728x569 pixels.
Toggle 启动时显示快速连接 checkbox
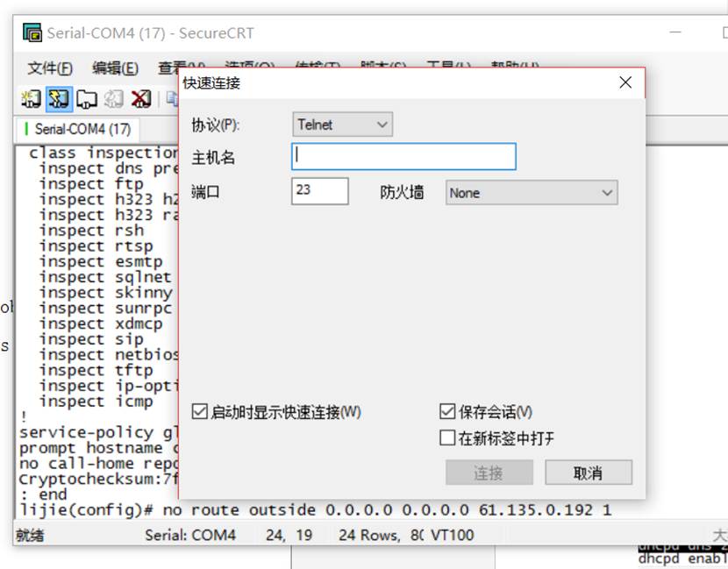coord(200,411)
